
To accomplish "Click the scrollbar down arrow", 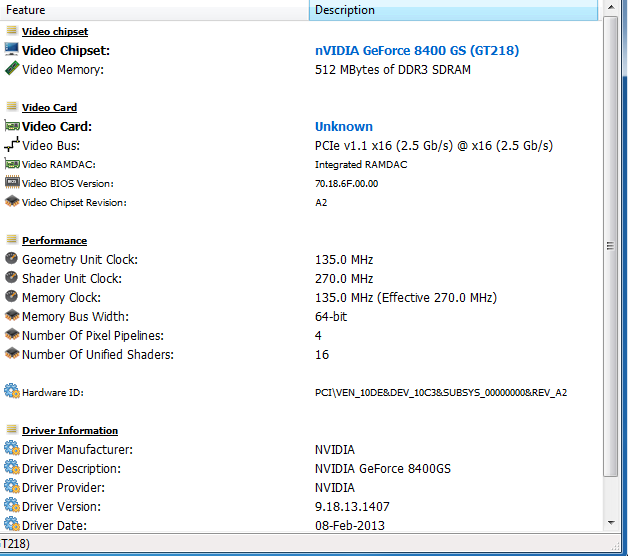I will pyautogui.click(x=611, y=523).
